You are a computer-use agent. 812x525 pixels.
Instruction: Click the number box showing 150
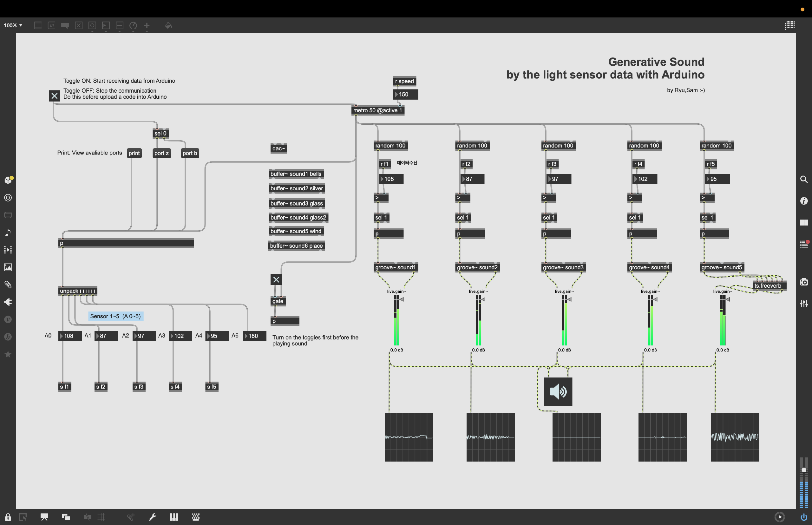point(406,95)
